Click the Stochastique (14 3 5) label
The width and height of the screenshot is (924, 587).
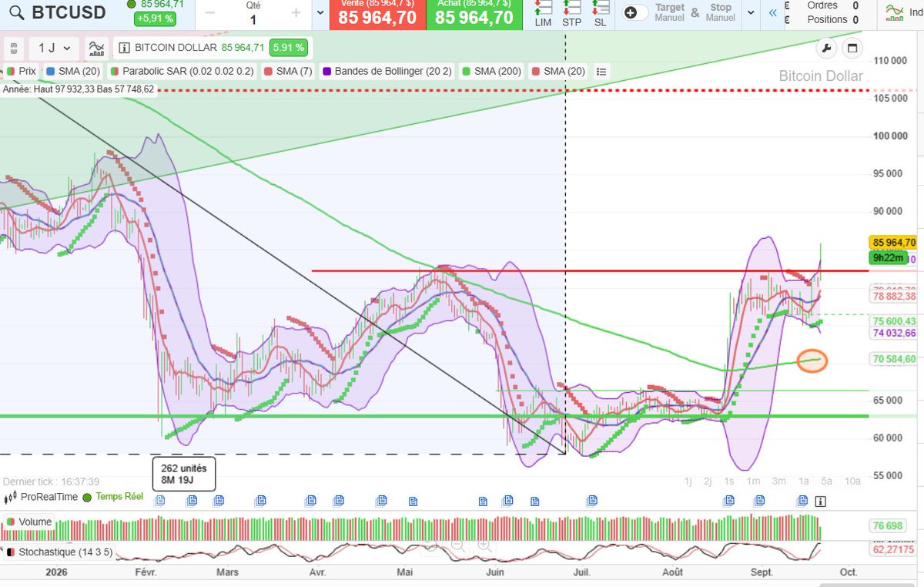point(59,552)
